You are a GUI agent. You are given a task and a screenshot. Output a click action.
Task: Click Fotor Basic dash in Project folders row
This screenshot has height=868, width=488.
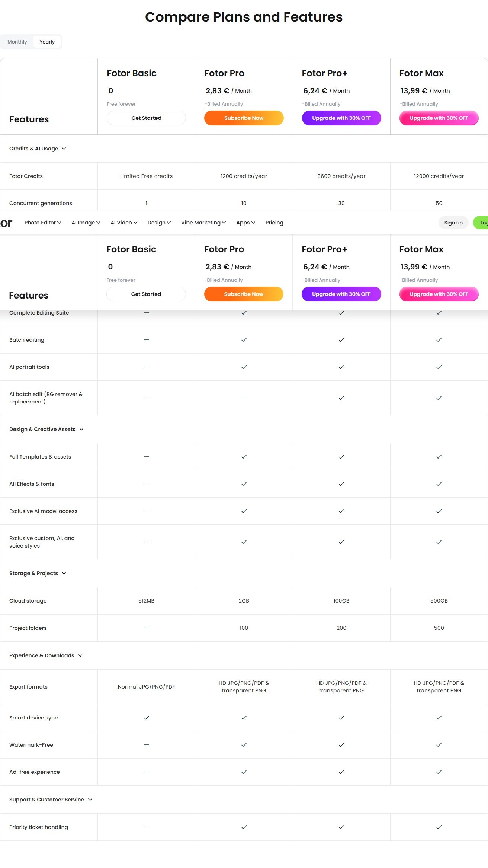pyautogui.click(x=147, y=628)
